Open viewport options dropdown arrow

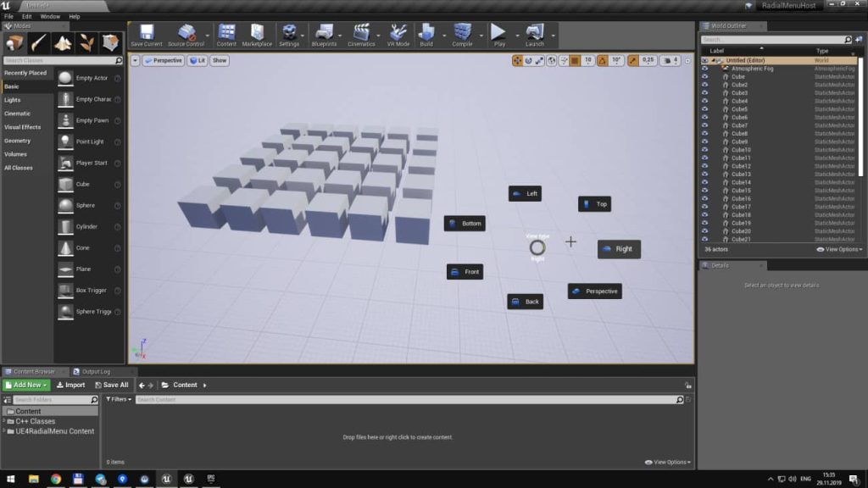135,60
